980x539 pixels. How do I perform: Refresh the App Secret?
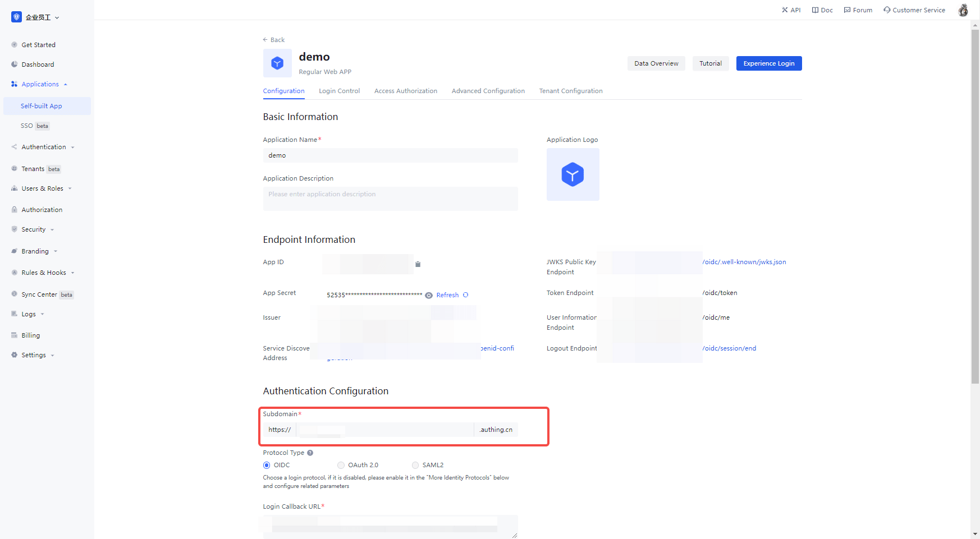(x=447, y=294)
